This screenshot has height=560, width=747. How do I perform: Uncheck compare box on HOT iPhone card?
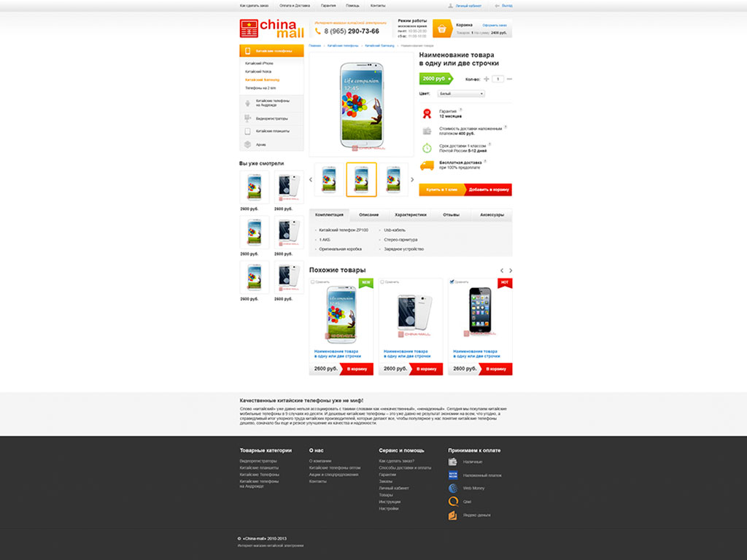coord(452,282)
